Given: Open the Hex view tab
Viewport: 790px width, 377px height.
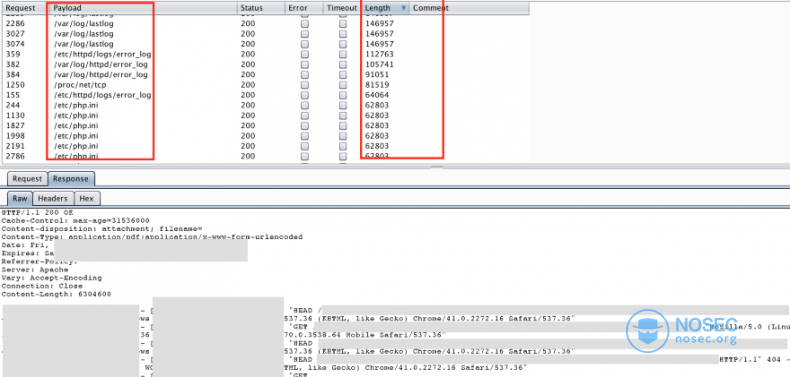Looking at the screenshot, I should (87, 199).
